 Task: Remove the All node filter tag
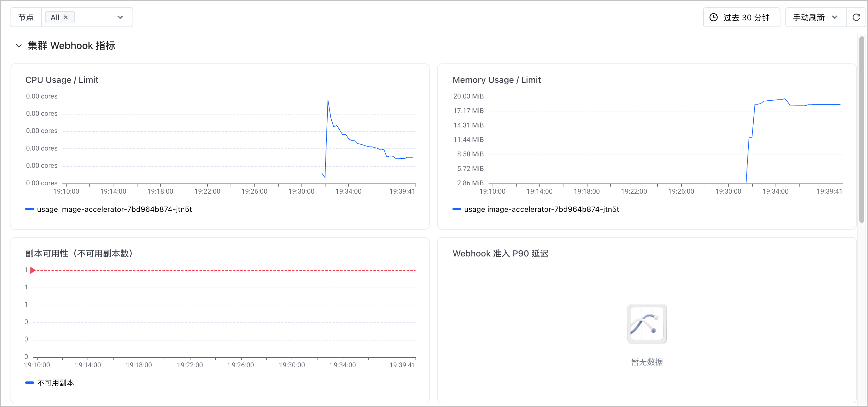pyautogui.click(x=66, y=17)
